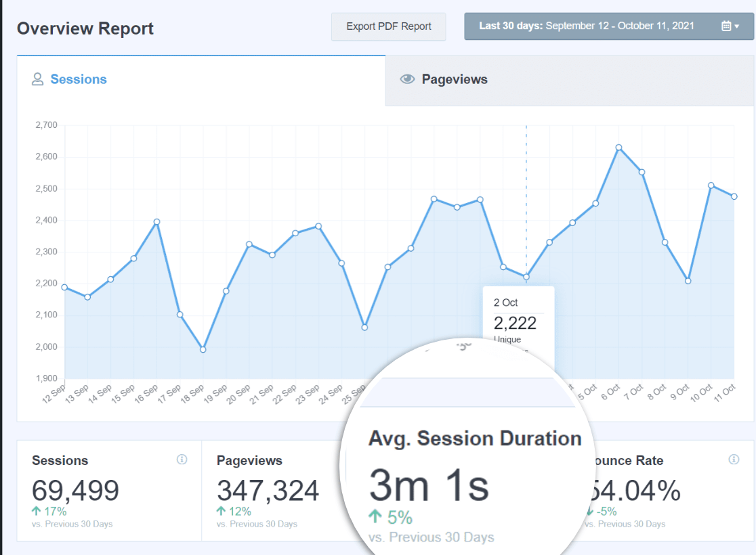Screen dimensions: 756x555
Task: Select the 6 Oct highest data point
Action: (x=618, y=148)
